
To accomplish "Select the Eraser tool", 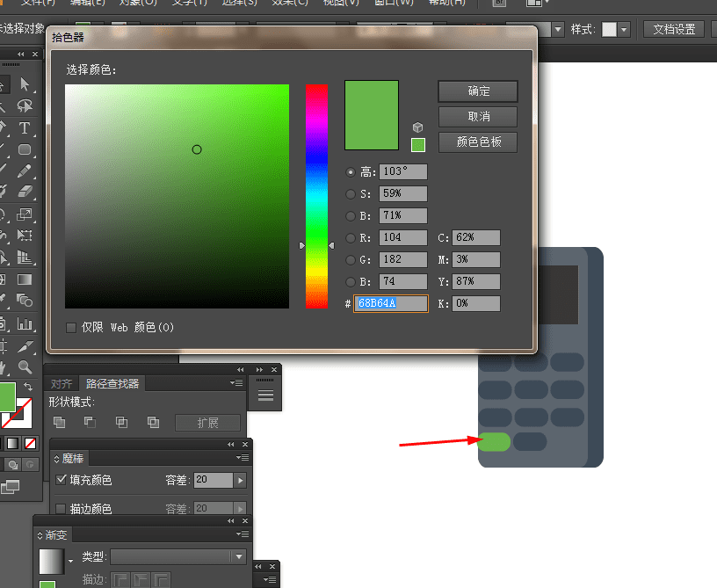I will (x=25, y=191).
